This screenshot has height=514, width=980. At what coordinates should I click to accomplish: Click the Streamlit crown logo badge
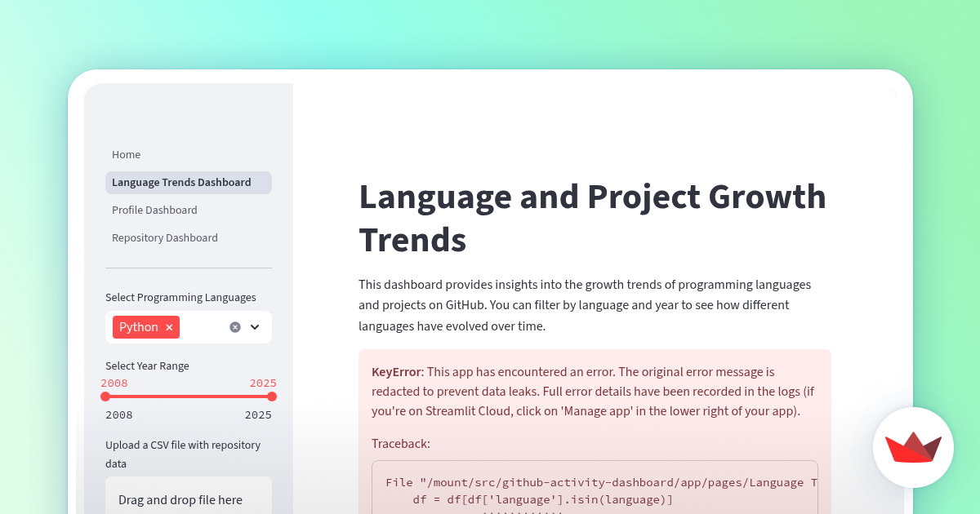[x=913, y=447]
